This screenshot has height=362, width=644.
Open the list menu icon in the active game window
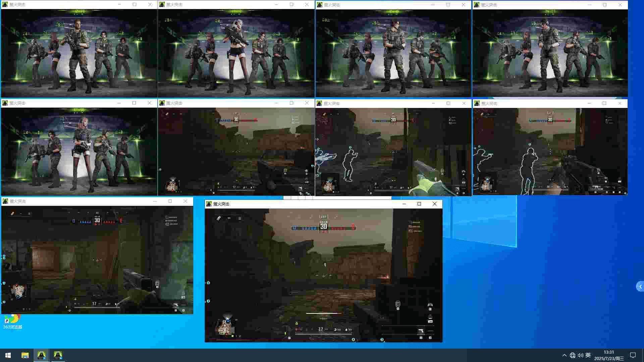click(x=239, y=218)
